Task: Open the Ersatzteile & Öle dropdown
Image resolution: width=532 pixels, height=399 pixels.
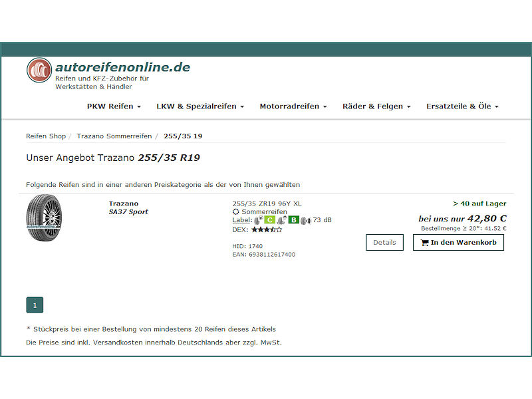Action: click(x=463, y=106)
